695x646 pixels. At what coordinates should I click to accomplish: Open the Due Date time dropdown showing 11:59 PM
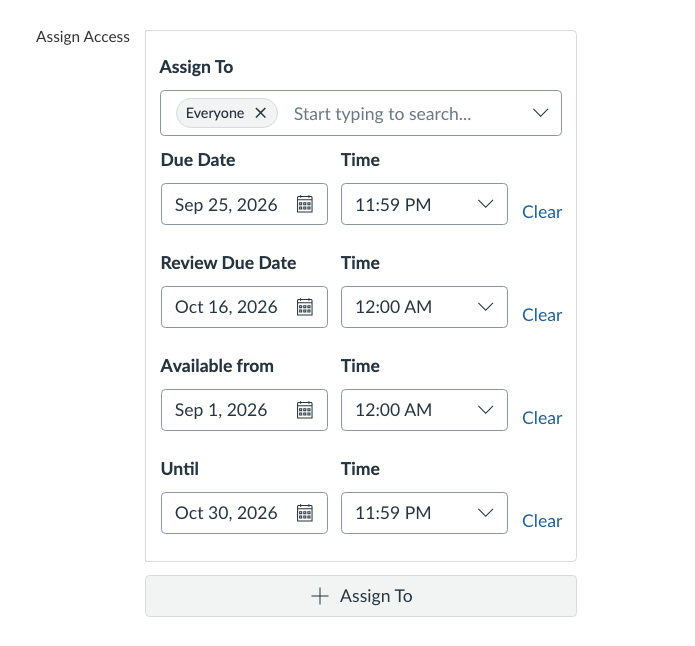(424, 204)
